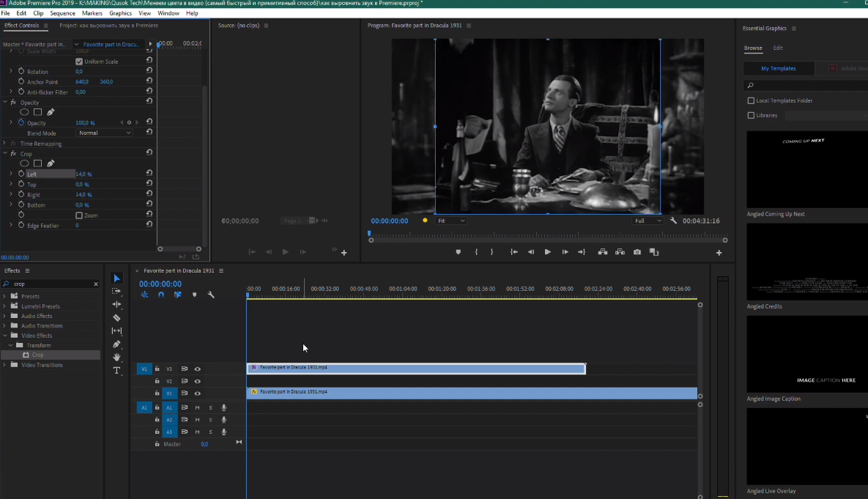868x499 pixels.
Task: Toggle lock on track V3
Action: tap(157, 369)
